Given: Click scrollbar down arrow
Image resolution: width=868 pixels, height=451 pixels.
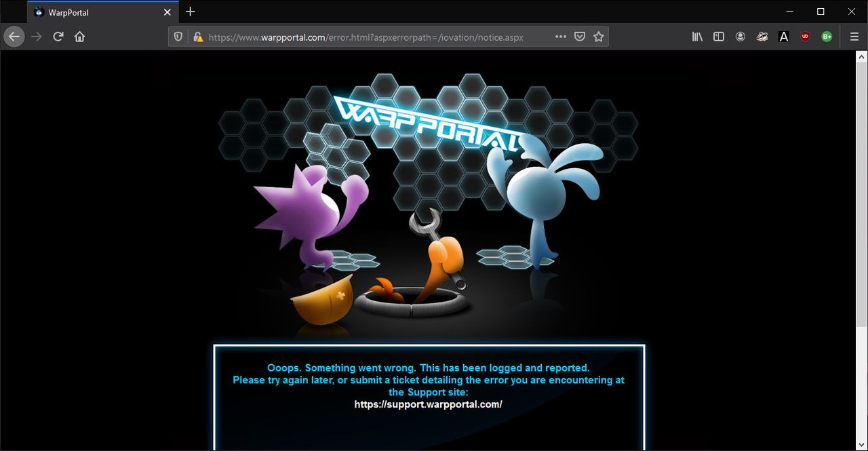Looking at the screenshot, I should pos(862,445).
